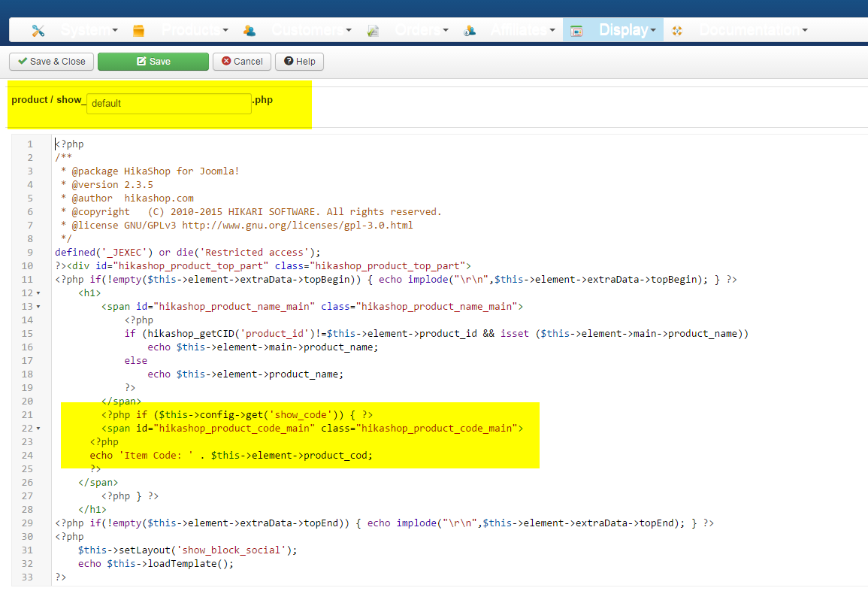Click the Affiliates icon in menu
The image size is (868, 597).
[470, 31]
